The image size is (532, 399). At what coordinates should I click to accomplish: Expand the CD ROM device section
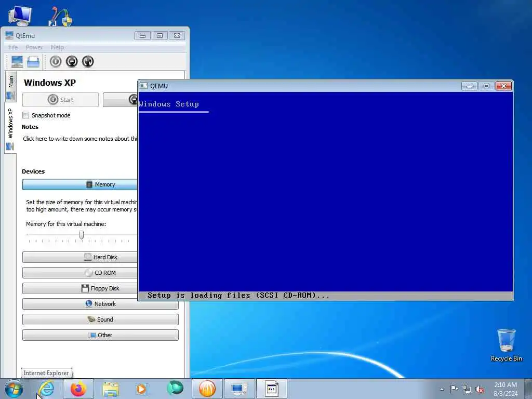pos(80,273)
